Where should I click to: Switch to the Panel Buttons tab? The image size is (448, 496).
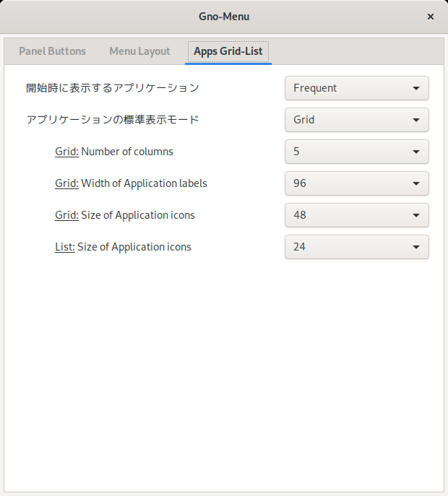(52, 51)
